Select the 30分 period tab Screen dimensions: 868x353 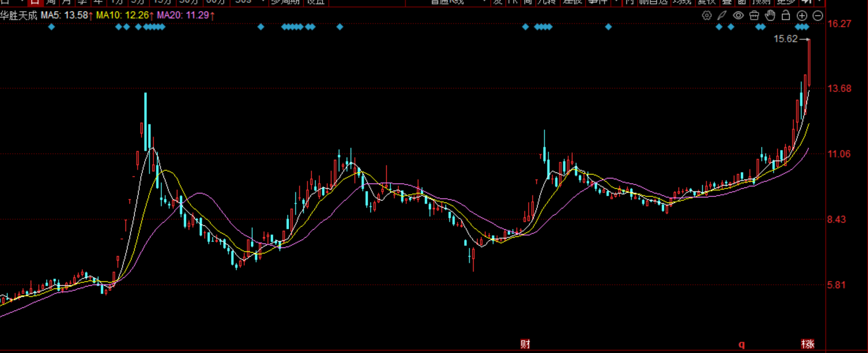(189, 2)
